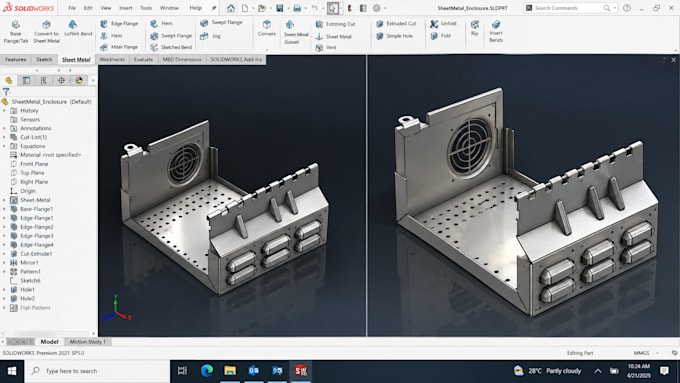Expand the Base-Flange1 feature node

pos(4,209)
